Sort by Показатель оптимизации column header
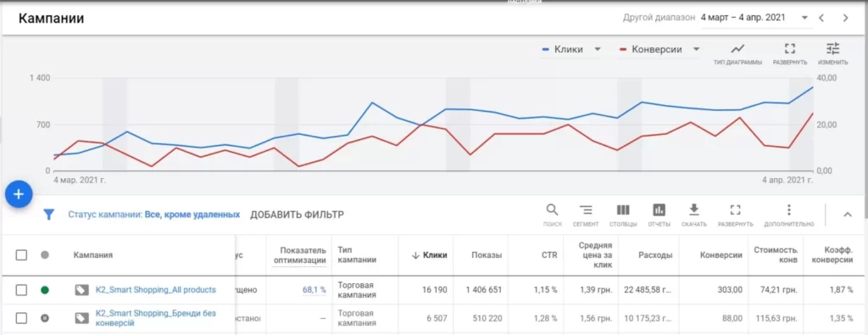Image resolution: width=868 pixels, height=335 pixels. [x=299, y=255]
